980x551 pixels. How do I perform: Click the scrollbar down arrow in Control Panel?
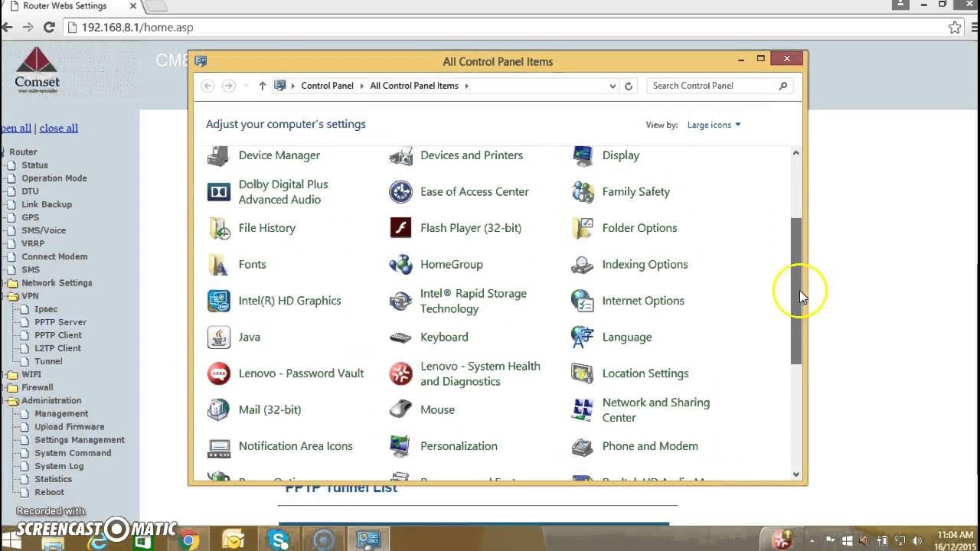click(x=796, y=474)
